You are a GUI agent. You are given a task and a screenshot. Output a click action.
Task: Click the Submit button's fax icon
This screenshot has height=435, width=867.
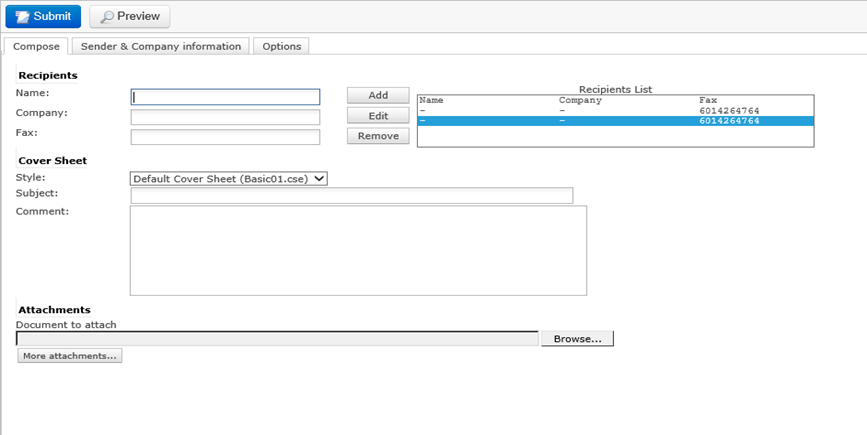21,17
